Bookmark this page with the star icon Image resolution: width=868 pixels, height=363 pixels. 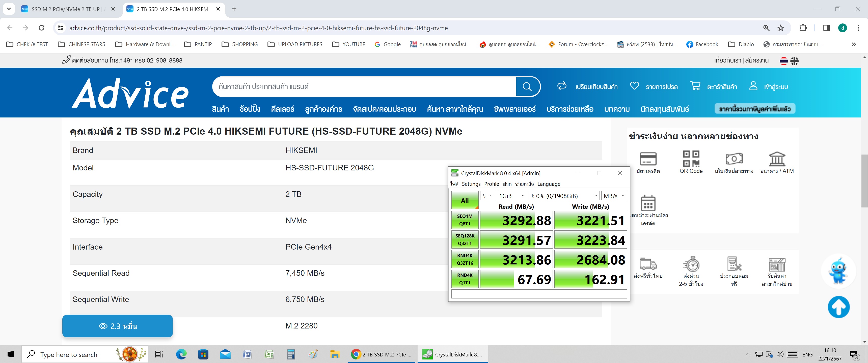click(x=781, y=28)
